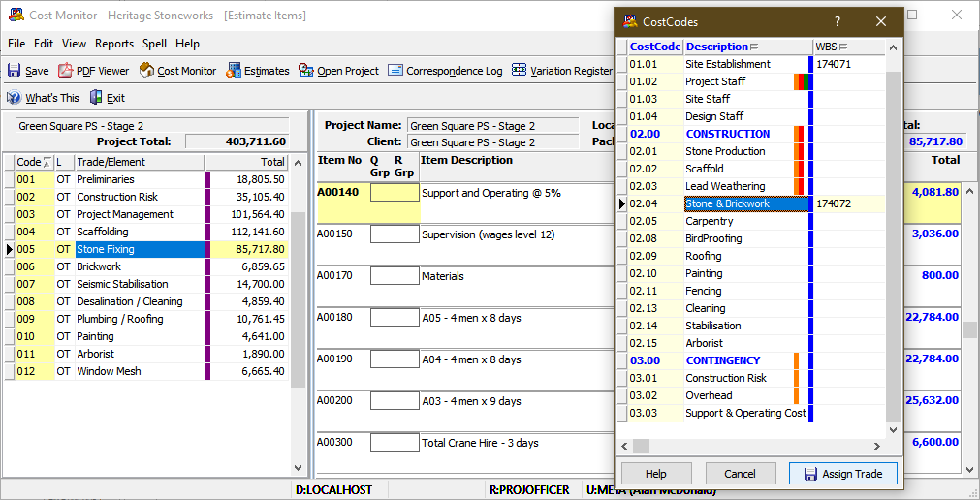Click the Save toolbar icon
Viewport: 980px width, 500px height.
[14, 71]
